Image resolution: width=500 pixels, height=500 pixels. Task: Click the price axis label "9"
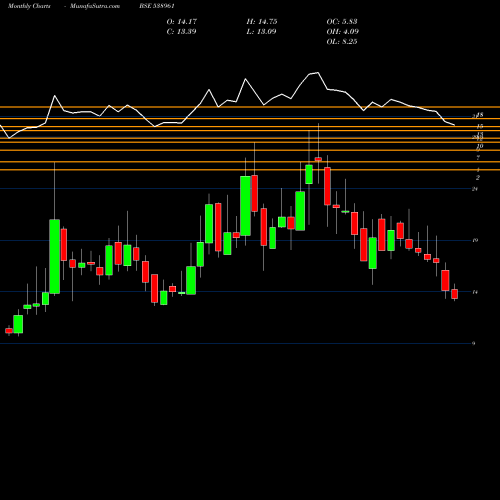pyautogui.click(x=473, y=343)
